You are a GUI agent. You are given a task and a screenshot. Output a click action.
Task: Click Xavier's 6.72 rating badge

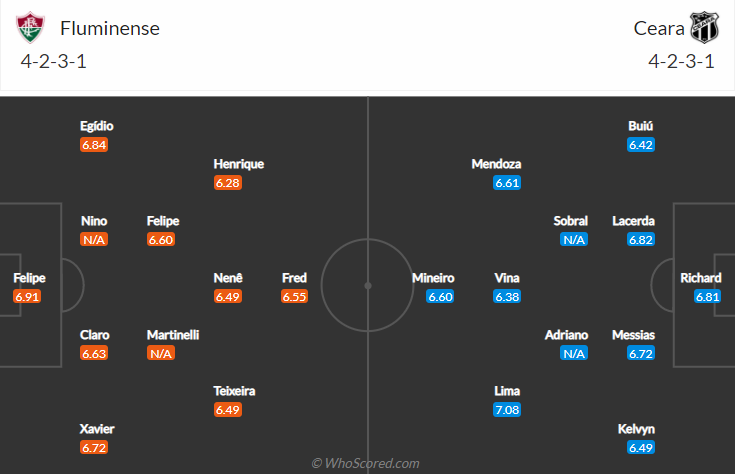(x=94, y=448)
